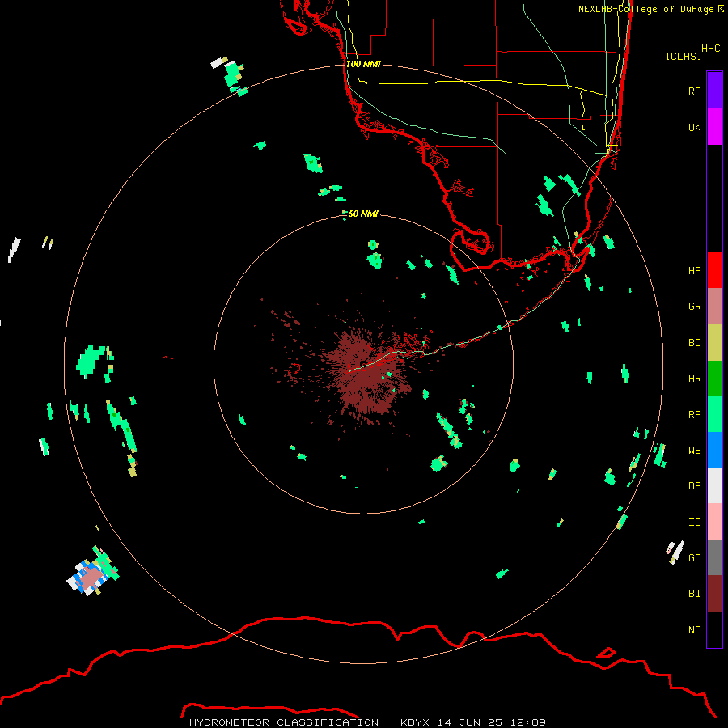The width and height of the screenshot is (728, 728).
Task: Click the gray GC legend swatch
Action: [714, 557]
